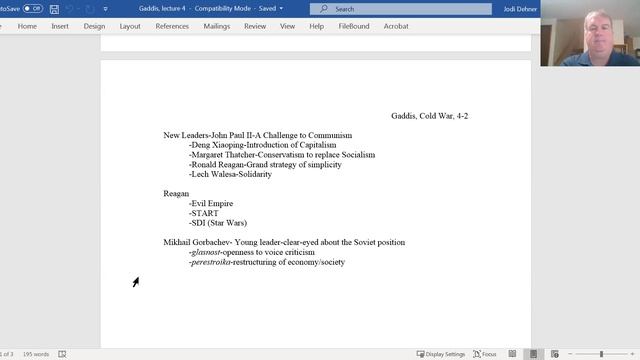Switch to Read Mode view icon
This screenshot has width=640, height=360.
512,354
